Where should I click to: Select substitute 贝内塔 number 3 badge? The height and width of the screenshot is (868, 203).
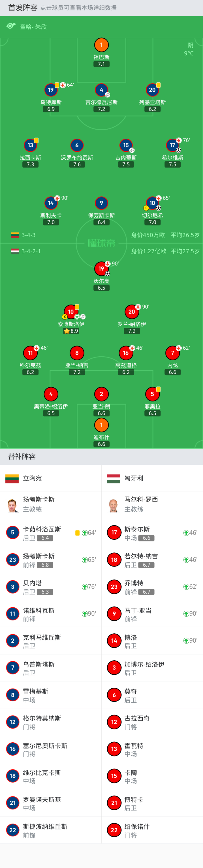[x=12, y=587]
